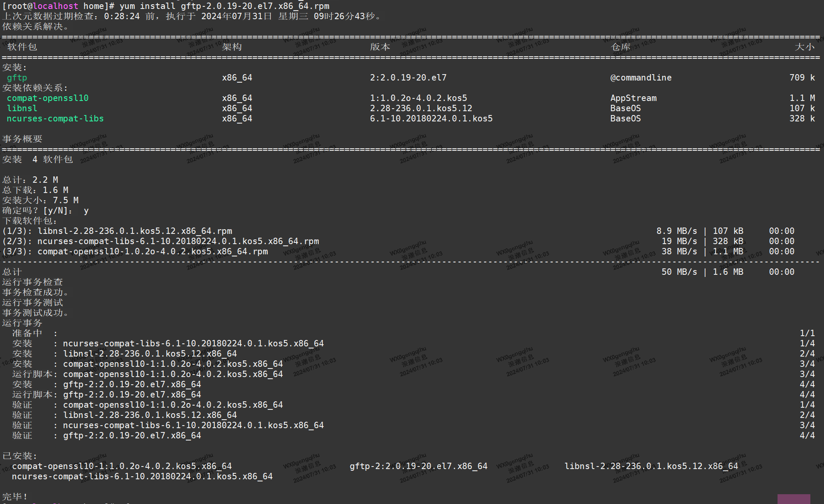Click the AppStream repository label
The height and width of the screenshot is (504, 824).
(x=633, y=98)
